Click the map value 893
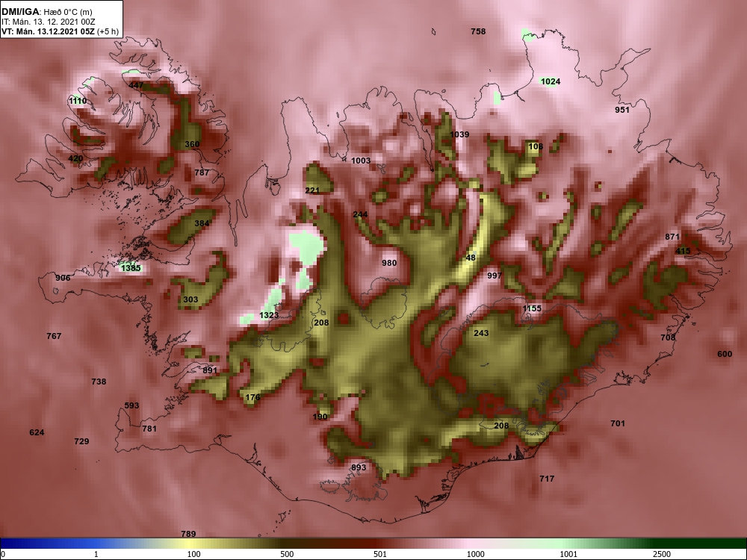 pyautogui.click(x=359, y=467)
